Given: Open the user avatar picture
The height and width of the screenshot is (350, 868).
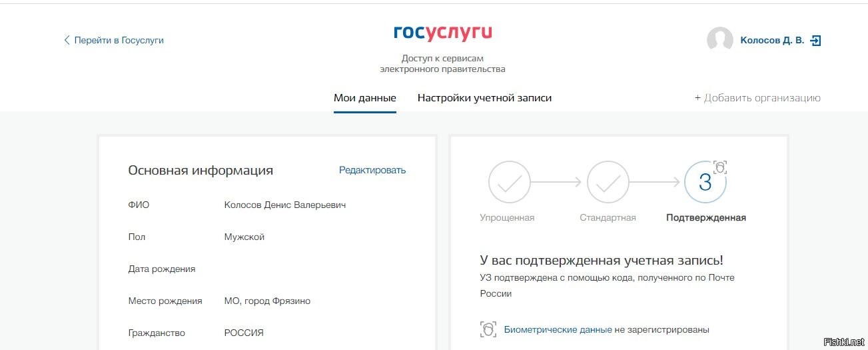Looking at the screenshot, I should [719, 40].
